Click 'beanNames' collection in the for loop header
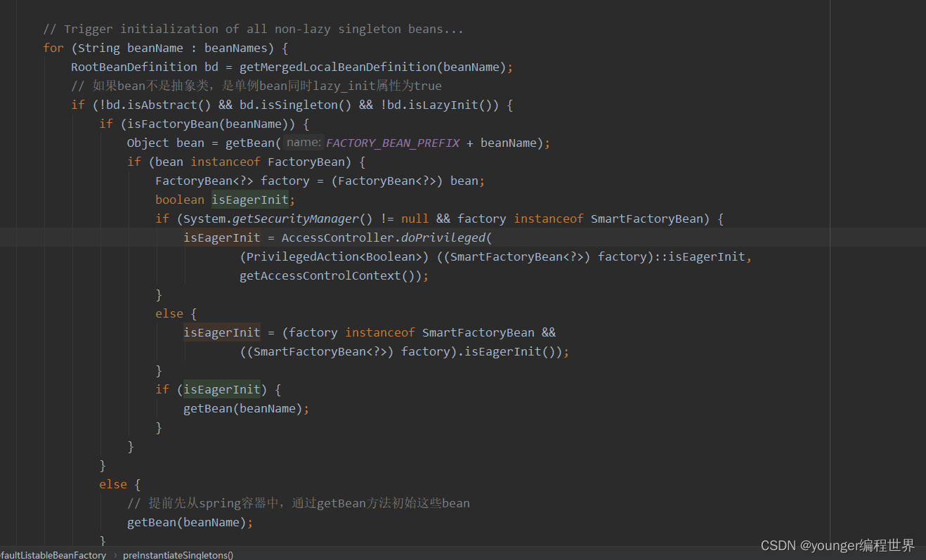 (236, 48)
